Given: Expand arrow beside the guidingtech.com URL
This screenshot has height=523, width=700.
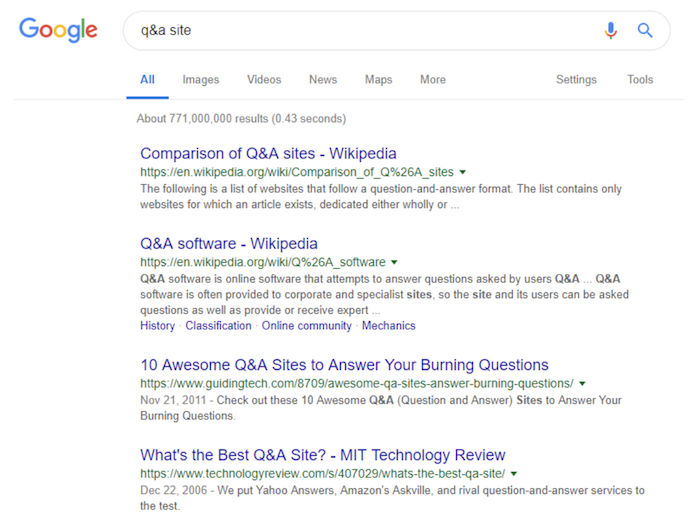Looking at the screenshot, I should 582,384.
